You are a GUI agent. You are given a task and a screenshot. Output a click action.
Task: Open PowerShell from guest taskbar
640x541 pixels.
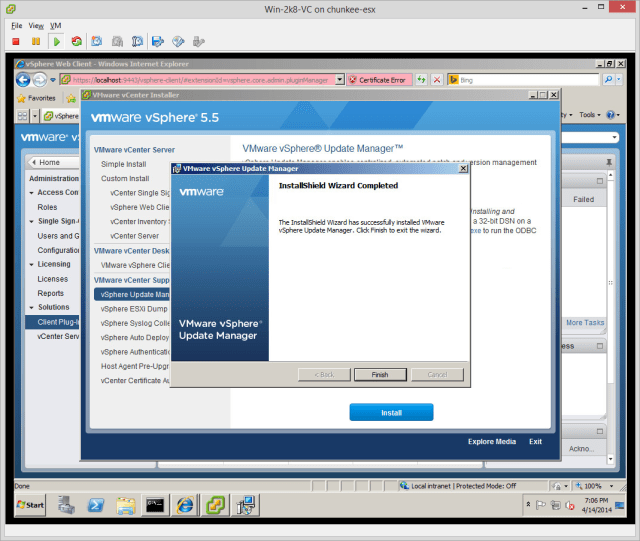tap(96, 505)
